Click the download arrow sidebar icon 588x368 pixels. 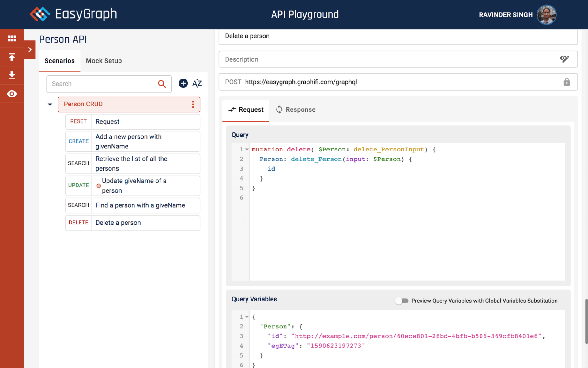pyautogui.click(x=12, y=75)
